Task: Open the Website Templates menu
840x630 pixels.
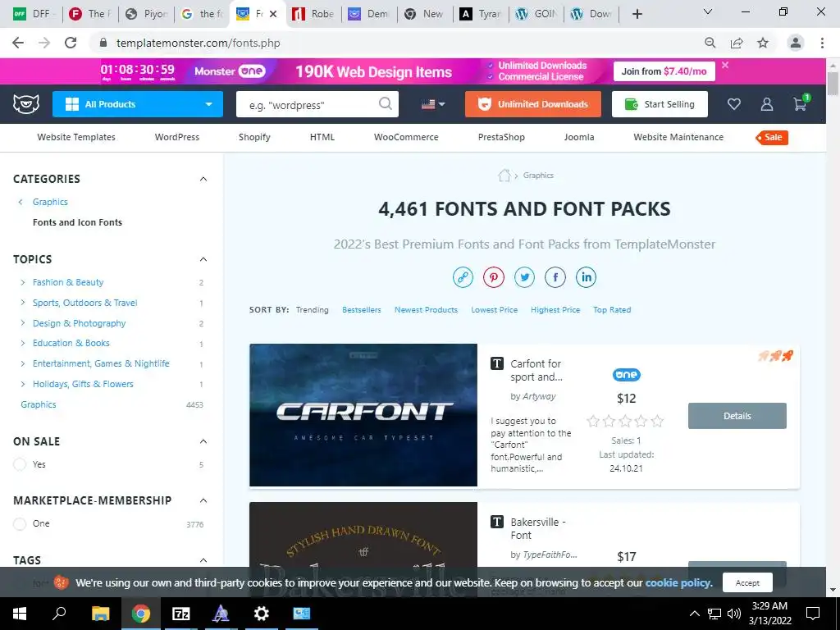Action: (x=76, y=137)
